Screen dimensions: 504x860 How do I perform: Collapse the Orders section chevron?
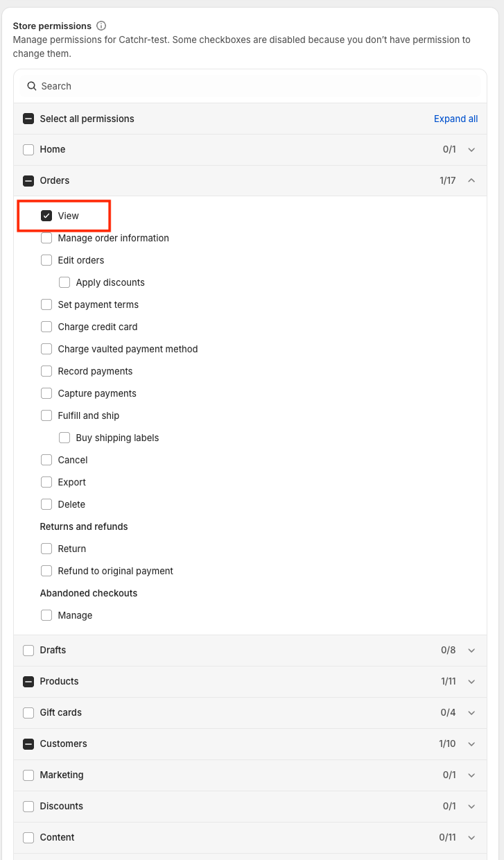click(x=471, y=180)
